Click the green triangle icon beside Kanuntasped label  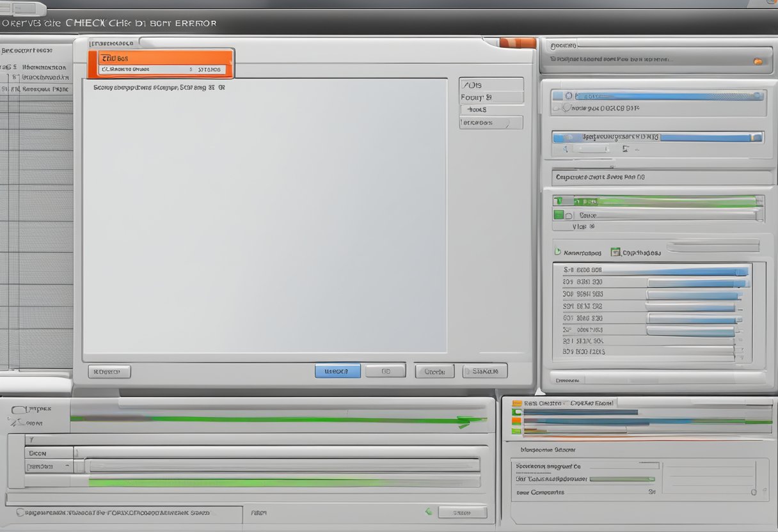click(x=557, y=253)
